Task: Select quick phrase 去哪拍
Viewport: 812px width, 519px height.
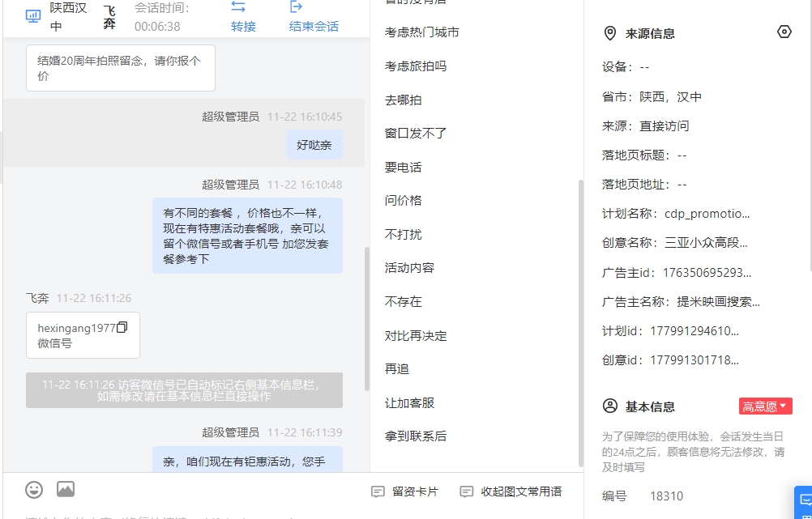Action: [x=403, y=100]
